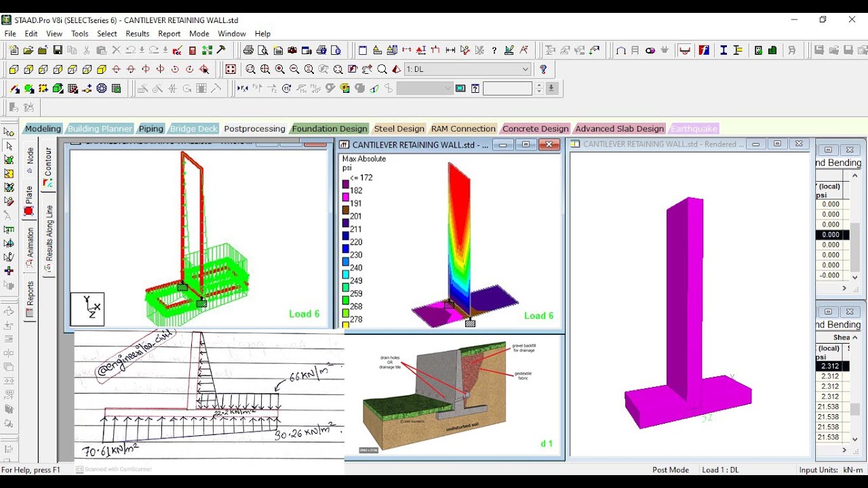Viewport: 868px width, 488px height.
Task: Select the Nodes Cursor in left toolbar
Action: pos(9,131)
